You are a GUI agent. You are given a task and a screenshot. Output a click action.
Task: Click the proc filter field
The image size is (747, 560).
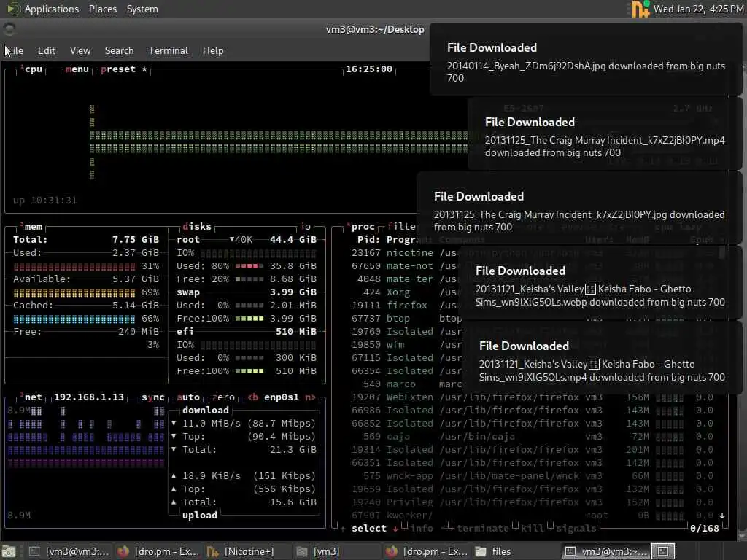[402, 227]
